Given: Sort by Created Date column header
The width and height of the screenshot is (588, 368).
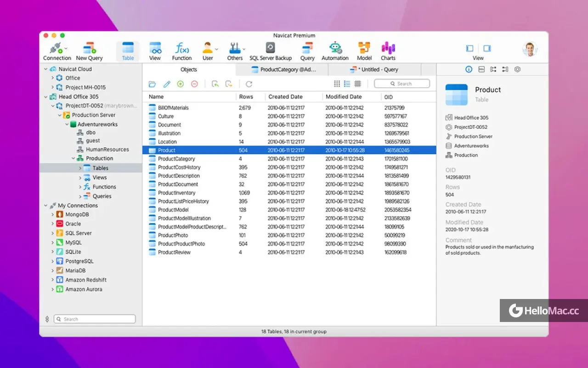Looking at the screenshot, I should pos(294,97).
